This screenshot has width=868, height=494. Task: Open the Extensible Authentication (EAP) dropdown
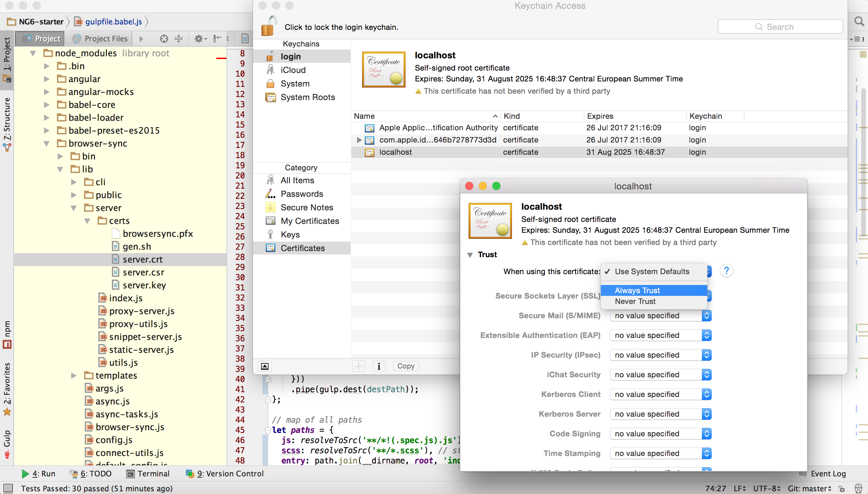tap(660, 335)
